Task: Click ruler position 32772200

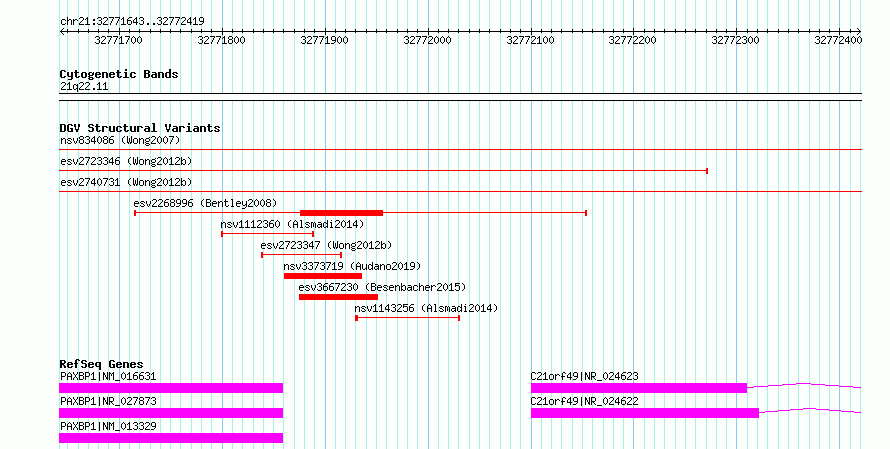Action: pyautogui.click(x=632, y=40)
